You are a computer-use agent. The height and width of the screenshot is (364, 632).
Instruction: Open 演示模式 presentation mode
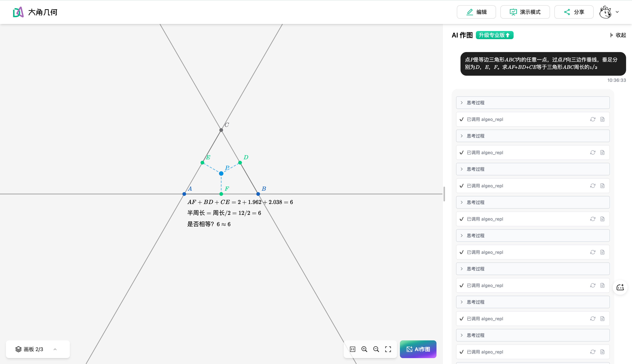[525, 12]
